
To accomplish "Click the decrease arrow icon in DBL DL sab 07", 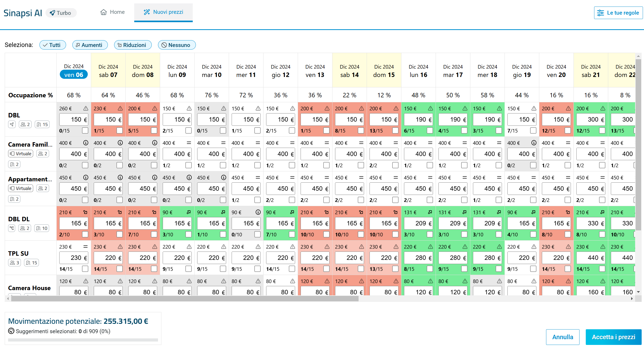I will coord(120,212).
